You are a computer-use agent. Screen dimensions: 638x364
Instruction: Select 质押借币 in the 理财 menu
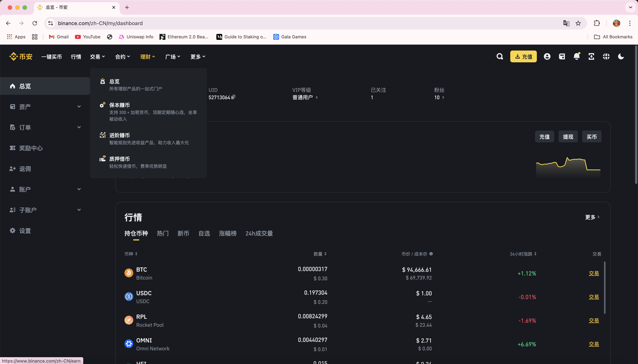coord(148,162)
